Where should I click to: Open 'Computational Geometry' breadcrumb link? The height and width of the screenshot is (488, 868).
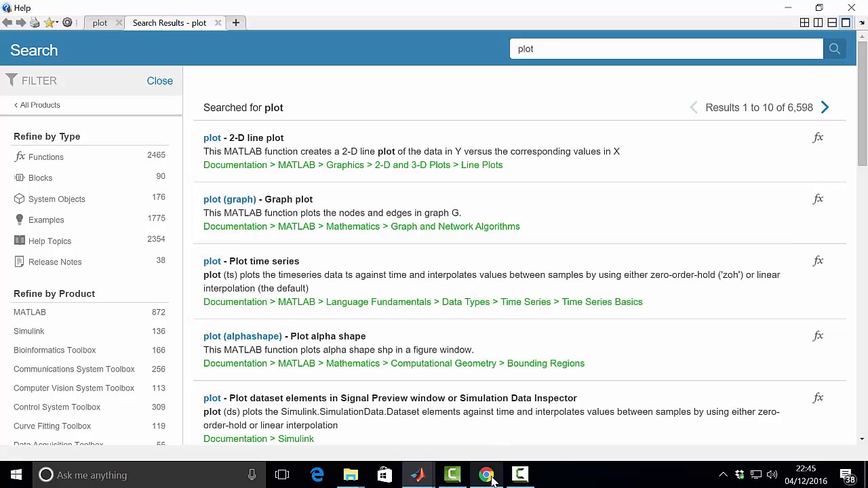[x=443, y=363]
